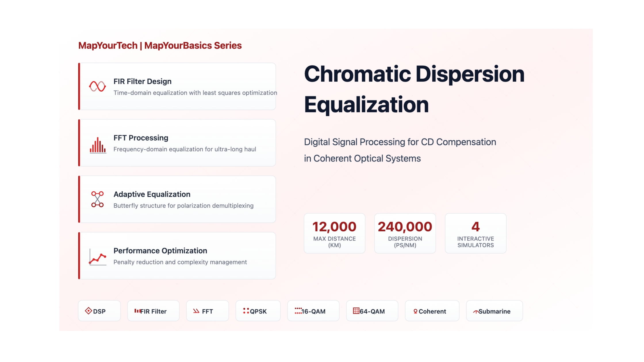Click the Adaptive Equalization butterfly structure icon

[x=97, y=199]
